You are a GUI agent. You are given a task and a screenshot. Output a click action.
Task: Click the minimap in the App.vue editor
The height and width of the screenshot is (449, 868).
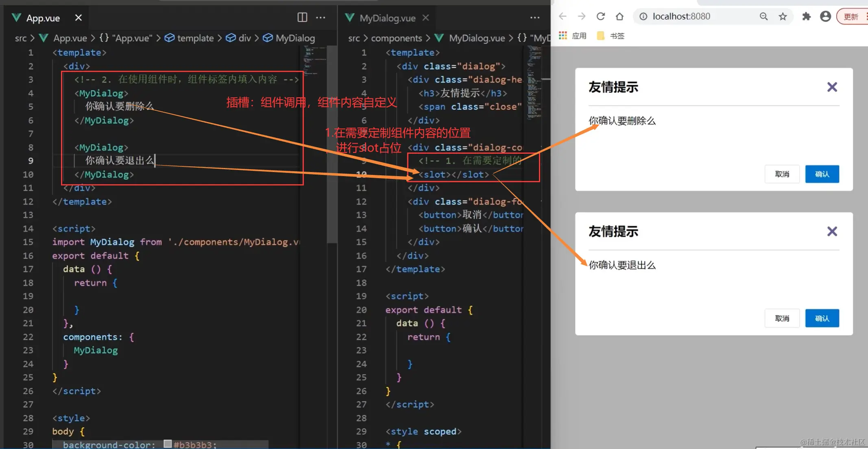coord(315,61)
